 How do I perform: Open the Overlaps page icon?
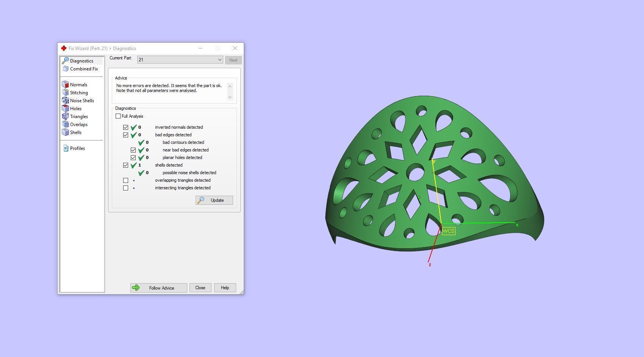[66, 125]
